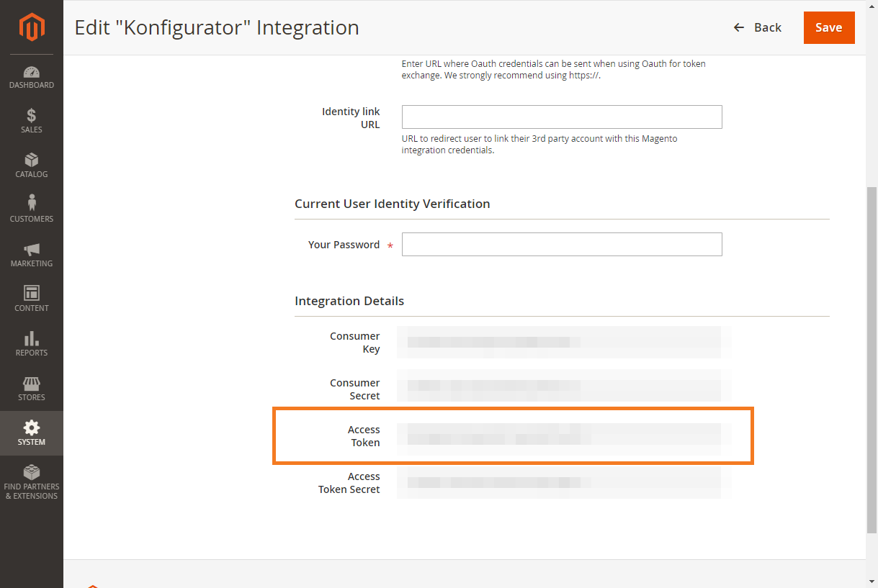Click the back arrow icon near Save
This screenshot has height=588, width=878.
coord(738,27)
